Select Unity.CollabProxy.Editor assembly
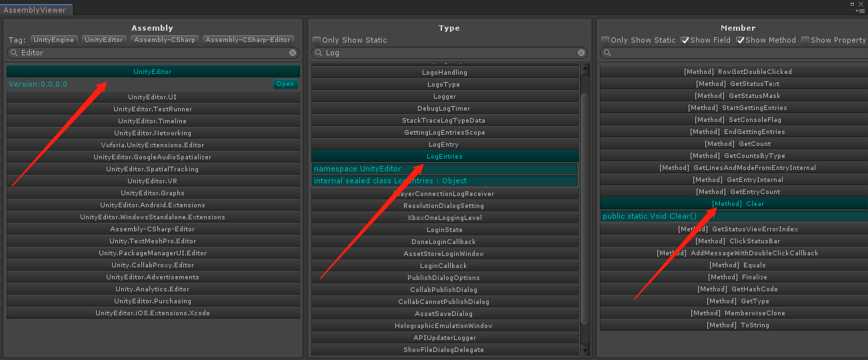 (x=153, y=265)
